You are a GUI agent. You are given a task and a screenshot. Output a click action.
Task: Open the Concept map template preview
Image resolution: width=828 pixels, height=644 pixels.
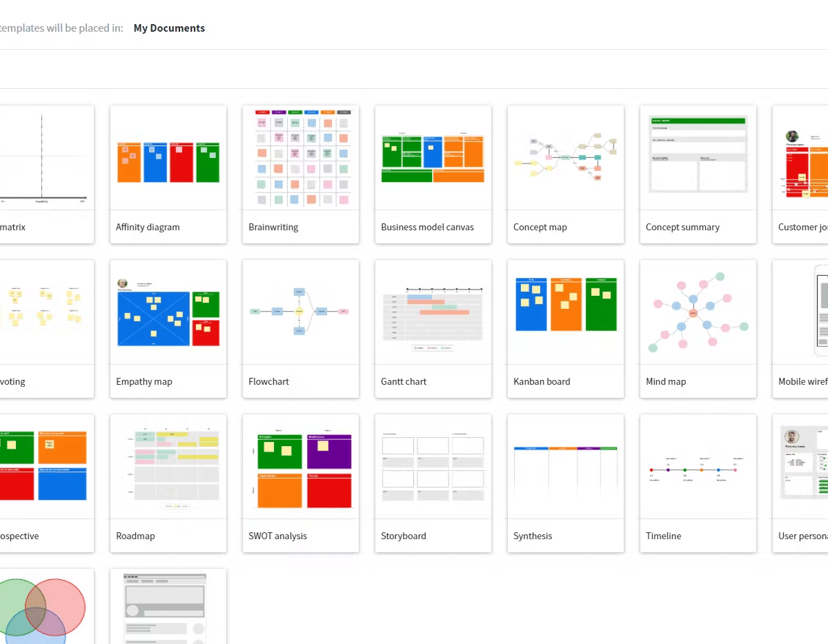click(566, 158)
